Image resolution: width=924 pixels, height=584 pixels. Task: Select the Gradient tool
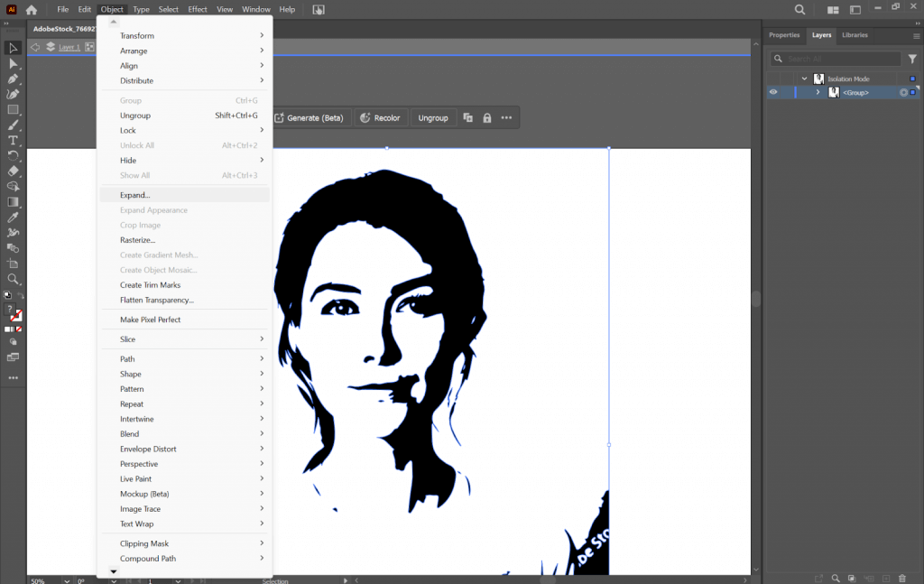pyautogui.click(x=13, y=201)
